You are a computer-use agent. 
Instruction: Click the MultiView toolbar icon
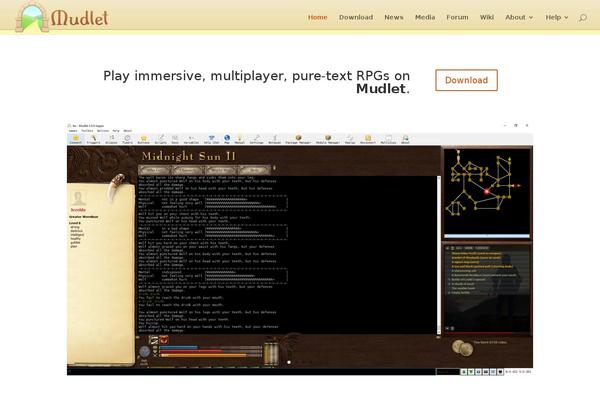click(x=388, y=139)
